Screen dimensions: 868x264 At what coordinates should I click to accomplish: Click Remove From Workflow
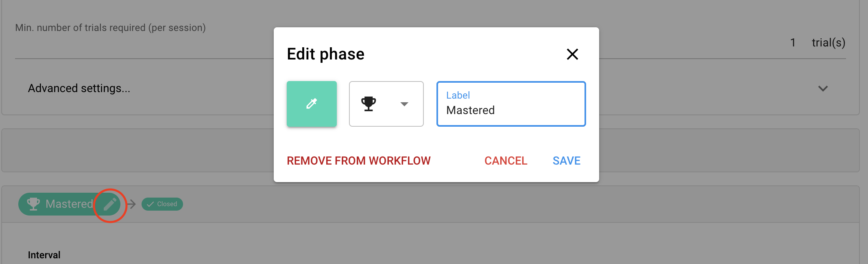pos(358,161)
